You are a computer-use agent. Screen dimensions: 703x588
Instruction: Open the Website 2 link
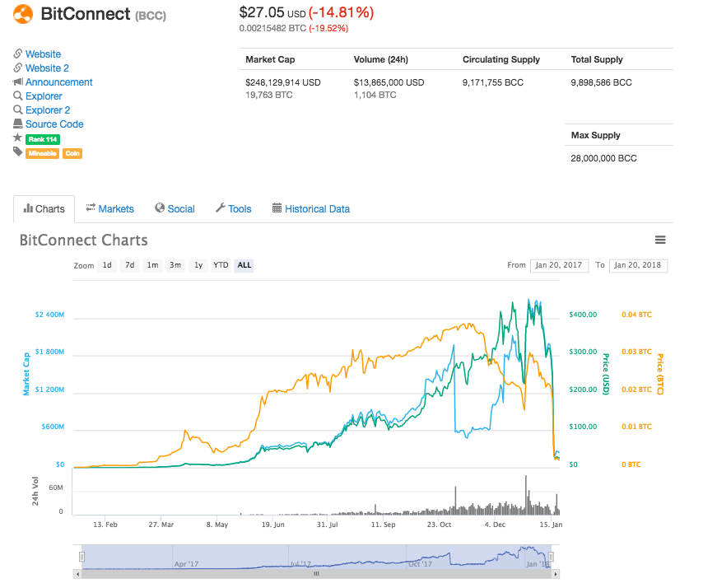click(47, 68)
